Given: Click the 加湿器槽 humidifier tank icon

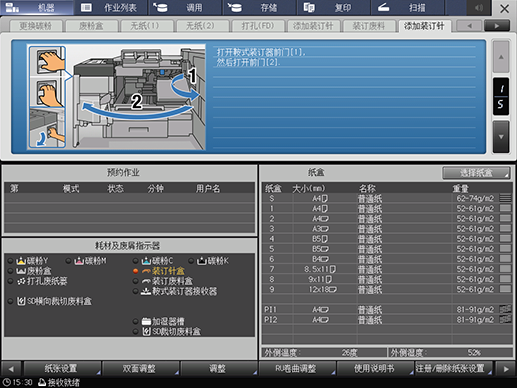Looking at the screenshot, I should pos(146,322).
